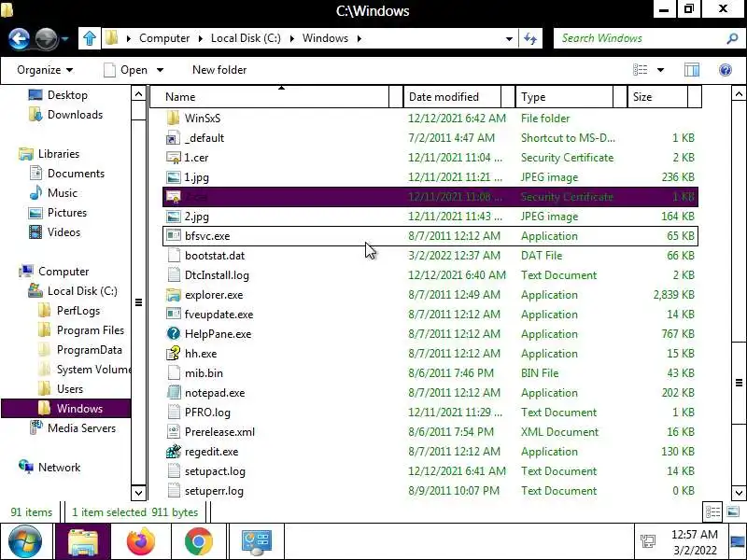Click New folder

click(219, 70)
